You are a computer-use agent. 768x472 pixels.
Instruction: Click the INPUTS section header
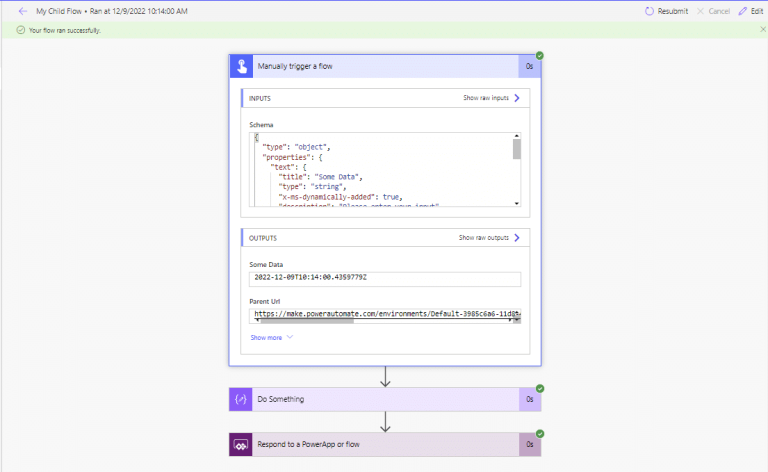[x=385, y=98]
